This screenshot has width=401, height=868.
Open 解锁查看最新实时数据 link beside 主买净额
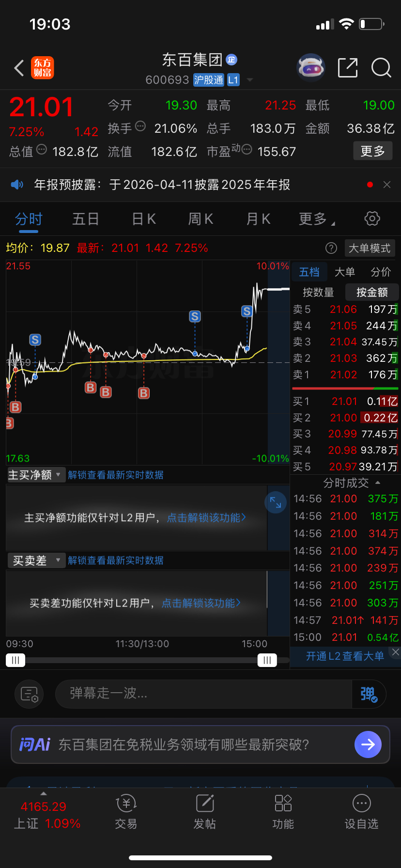(x=116, y=475)
